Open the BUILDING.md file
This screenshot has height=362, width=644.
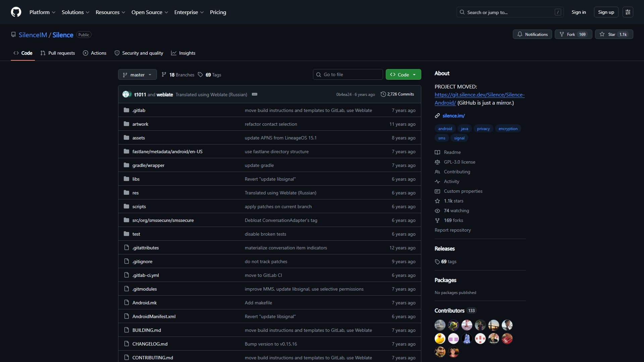(x=147, y=330)
